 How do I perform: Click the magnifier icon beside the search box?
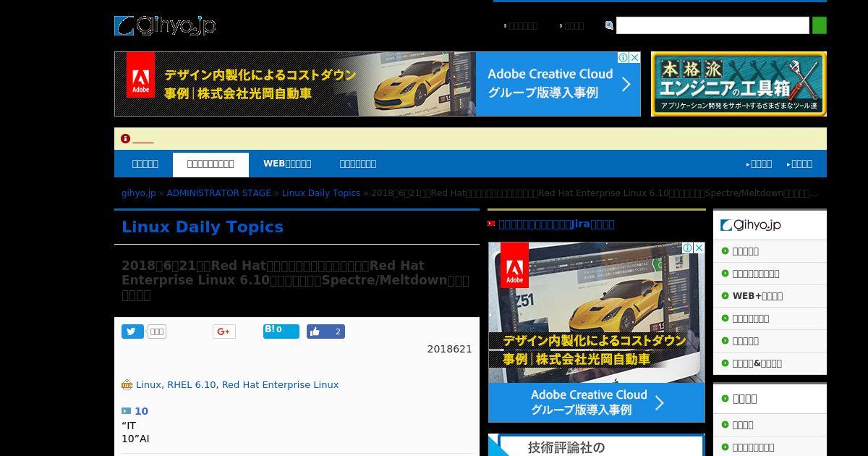609,25
